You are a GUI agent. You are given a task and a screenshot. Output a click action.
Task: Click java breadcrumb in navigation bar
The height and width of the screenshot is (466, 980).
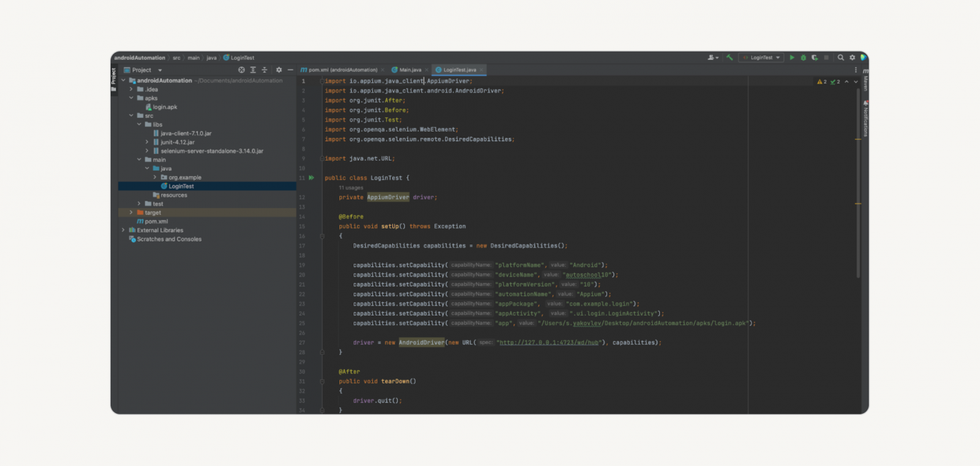(212, 58)
